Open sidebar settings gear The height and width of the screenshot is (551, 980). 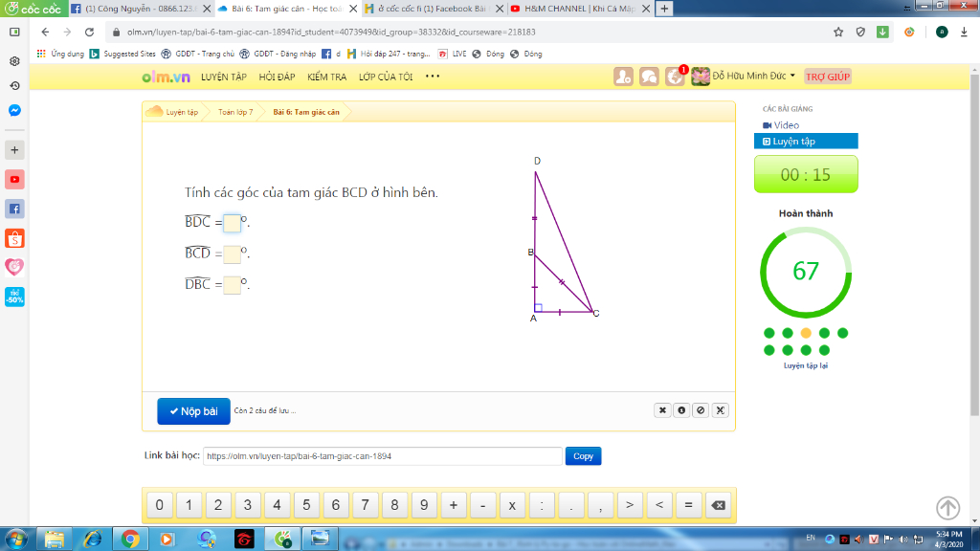pos(14,61)
